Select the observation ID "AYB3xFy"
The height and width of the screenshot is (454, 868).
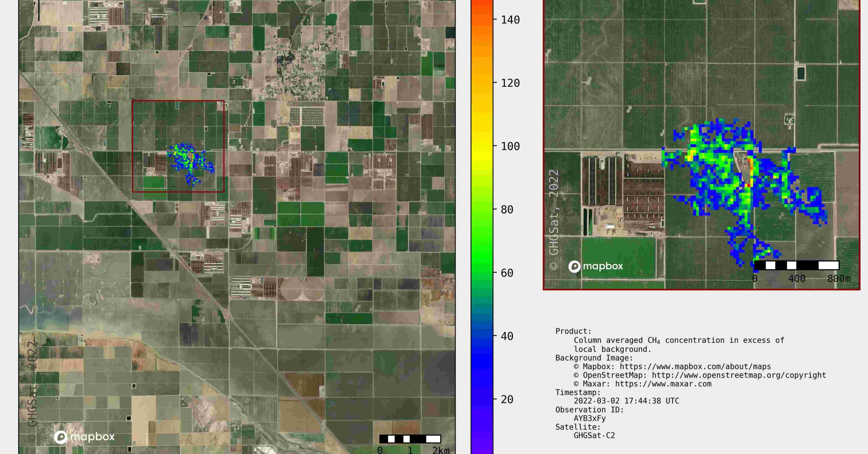590,418
